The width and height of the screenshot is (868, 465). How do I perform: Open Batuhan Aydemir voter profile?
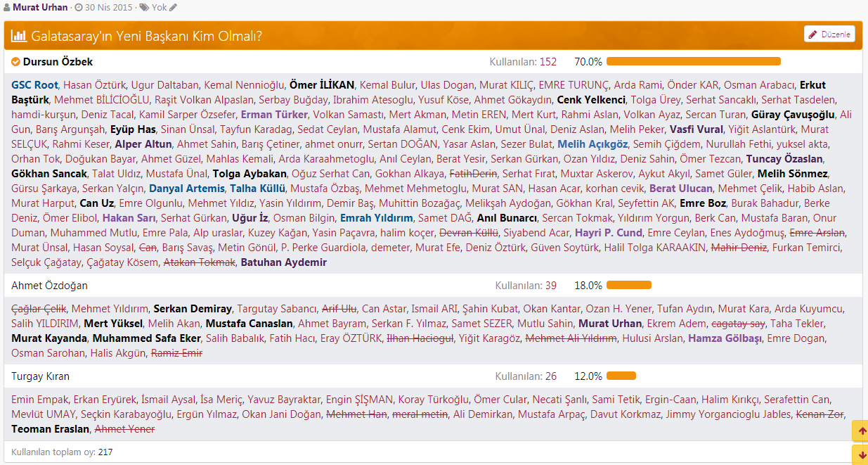coord(284,262)
